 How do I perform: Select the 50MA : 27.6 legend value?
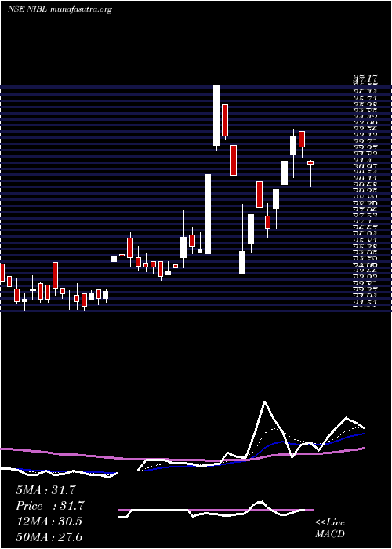pyautogui.click(x=49, y=536)
